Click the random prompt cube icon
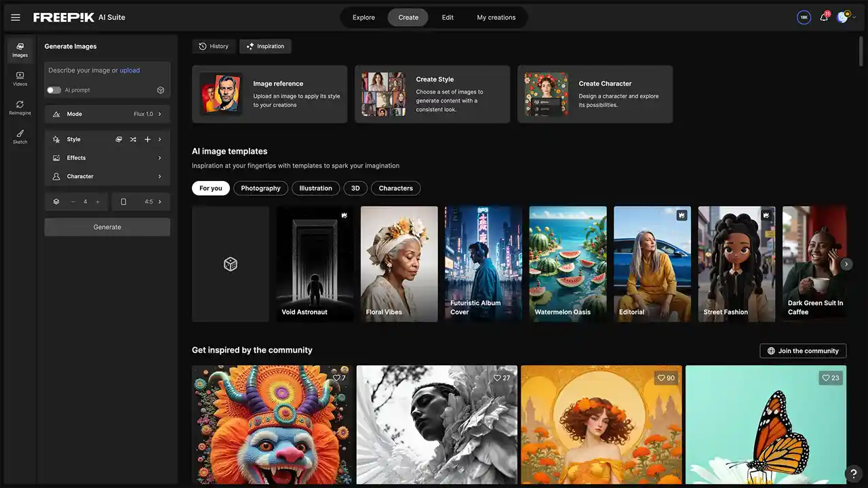This screenshot has width=868, height=488. point(161,90)
